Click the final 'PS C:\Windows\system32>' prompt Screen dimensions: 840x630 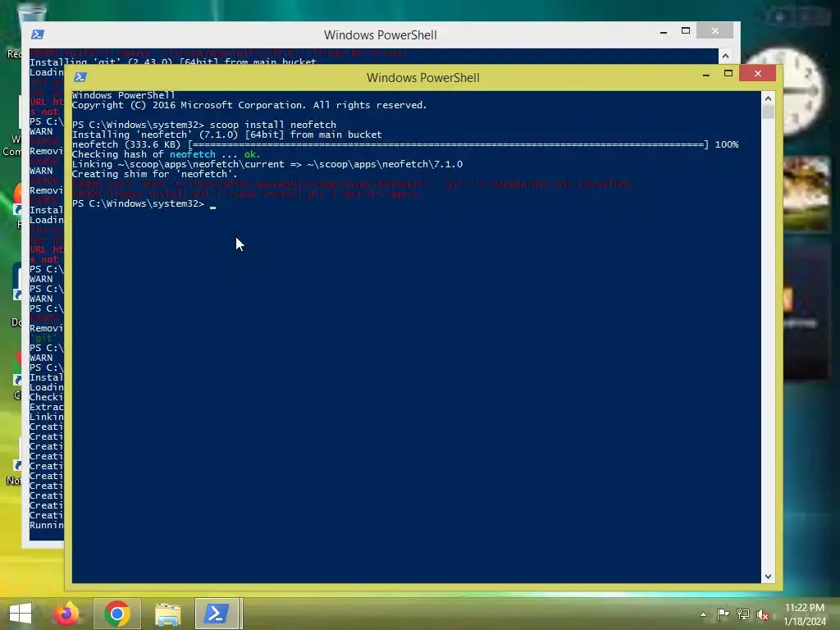click(x=138, y=203)
